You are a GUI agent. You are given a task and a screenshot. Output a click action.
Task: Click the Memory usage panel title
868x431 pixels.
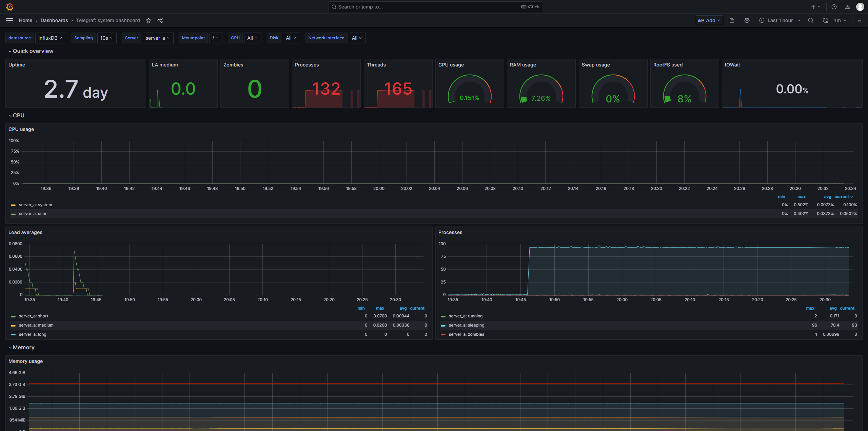pos(25,361)
